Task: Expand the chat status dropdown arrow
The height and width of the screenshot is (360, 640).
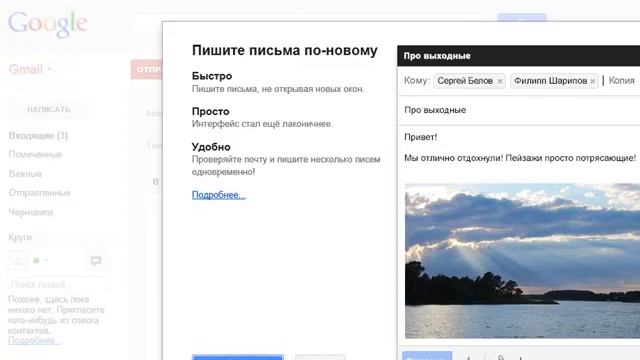Action: tap(46, 260)
